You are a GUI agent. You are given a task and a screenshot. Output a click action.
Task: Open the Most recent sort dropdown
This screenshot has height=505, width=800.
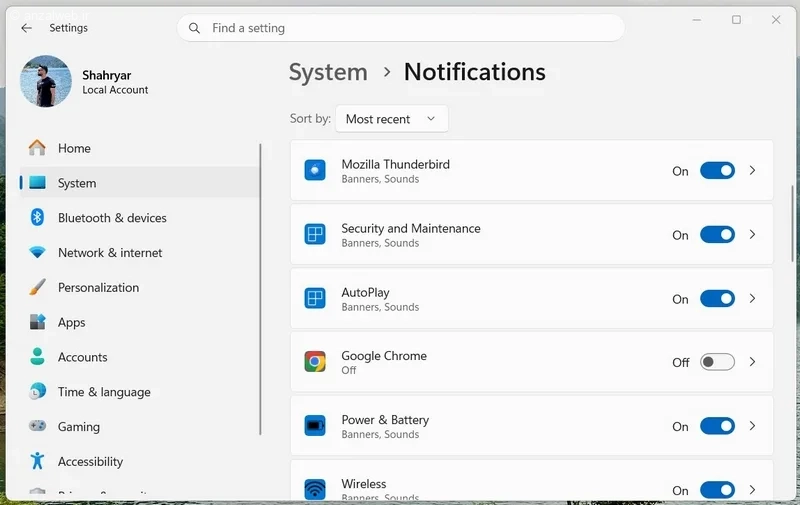coord(392,119)
